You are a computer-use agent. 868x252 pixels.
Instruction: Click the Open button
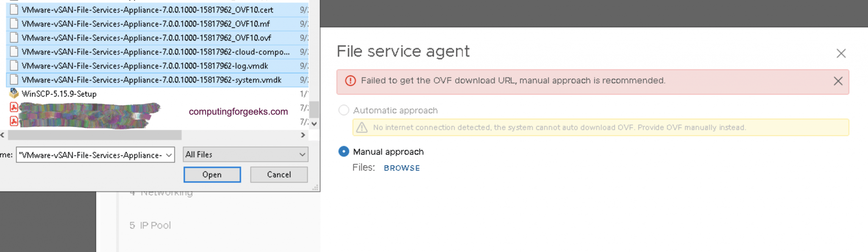tap(212, 174)
